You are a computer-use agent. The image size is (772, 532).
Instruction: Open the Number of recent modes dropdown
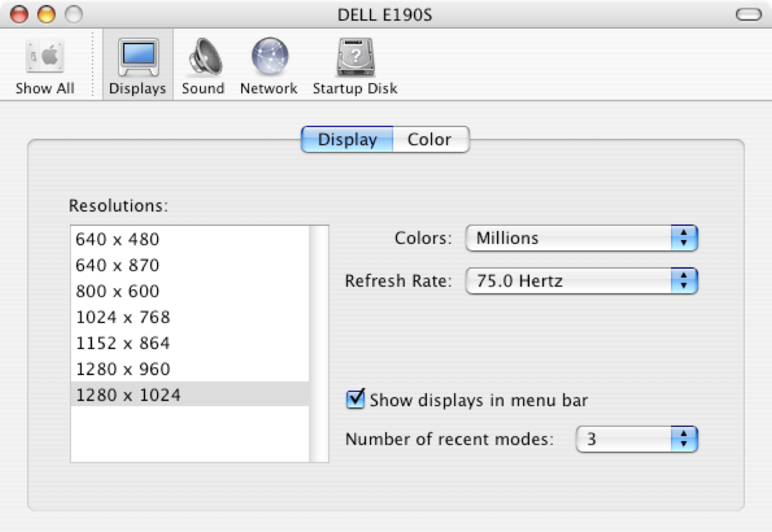637,439
